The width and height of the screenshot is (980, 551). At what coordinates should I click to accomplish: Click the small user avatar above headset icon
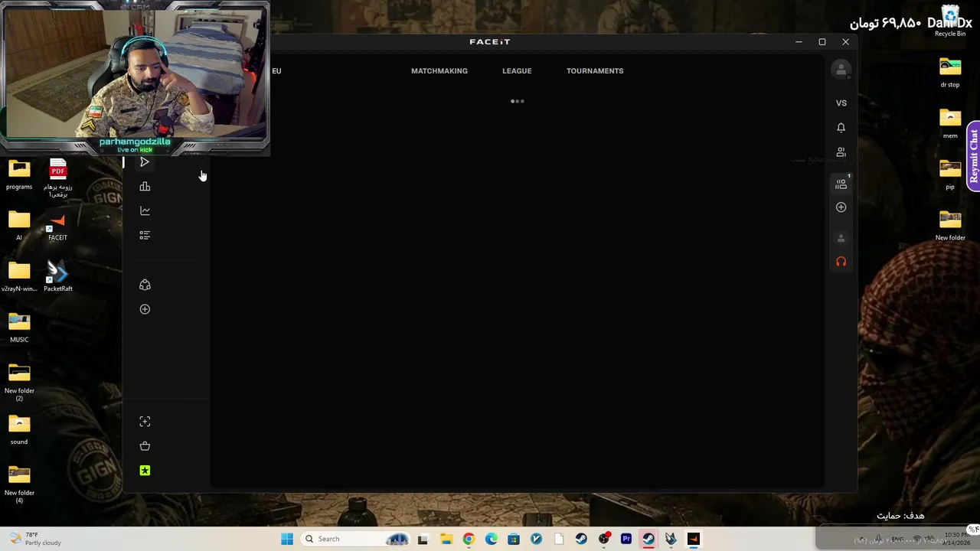(x=841, y=238)
